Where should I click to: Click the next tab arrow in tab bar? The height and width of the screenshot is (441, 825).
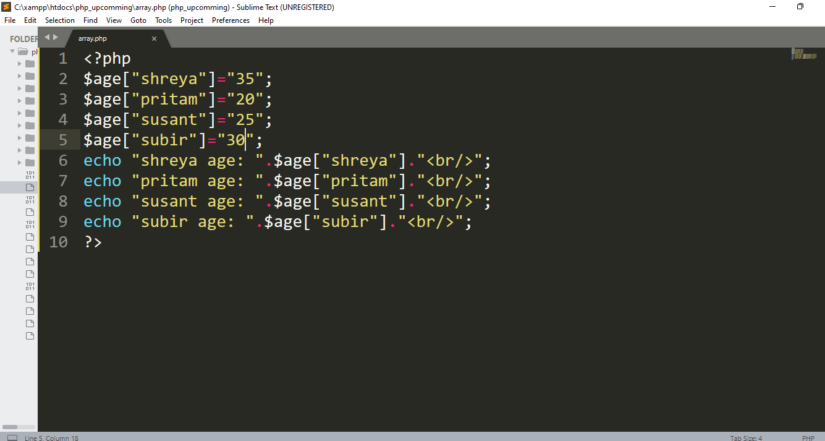point(57,38)
